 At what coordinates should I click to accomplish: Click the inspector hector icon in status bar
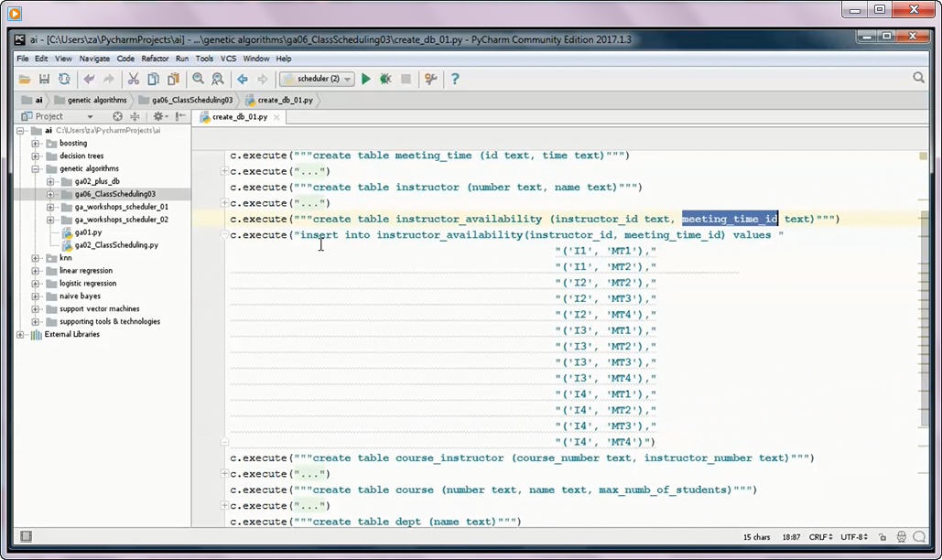(901, 537)
